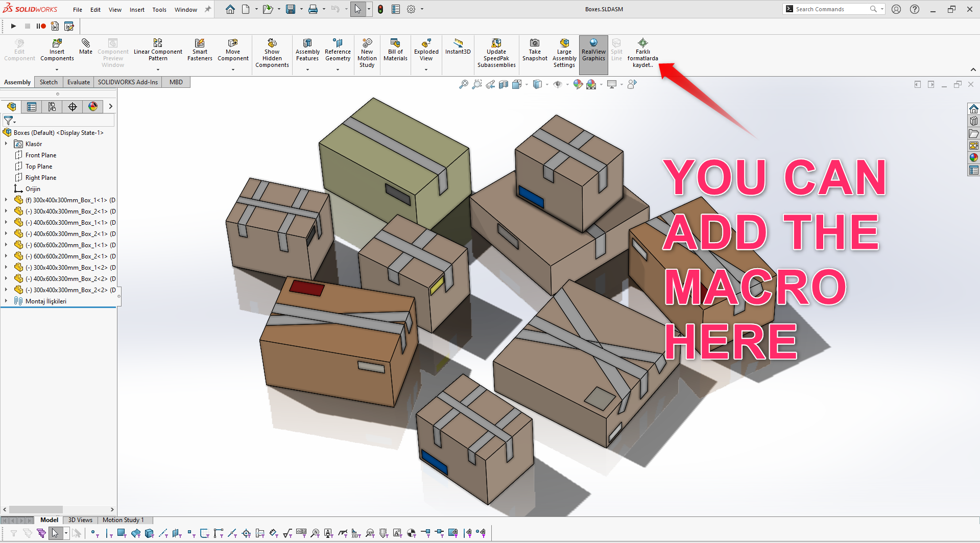Open the File menu
Viewport: 980px width, 543px height.
click(x=78, y=10)
